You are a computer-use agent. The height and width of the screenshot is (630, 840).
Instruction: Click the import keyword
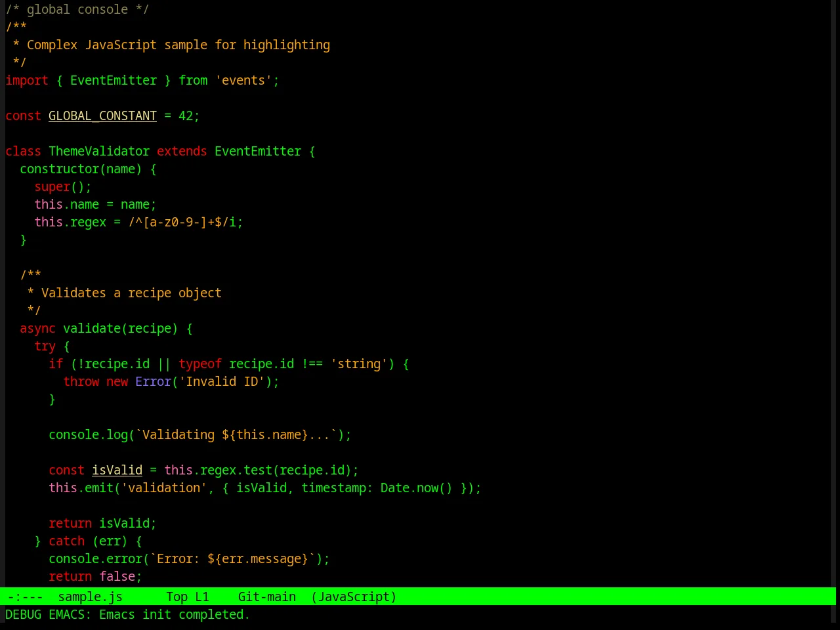27,80
